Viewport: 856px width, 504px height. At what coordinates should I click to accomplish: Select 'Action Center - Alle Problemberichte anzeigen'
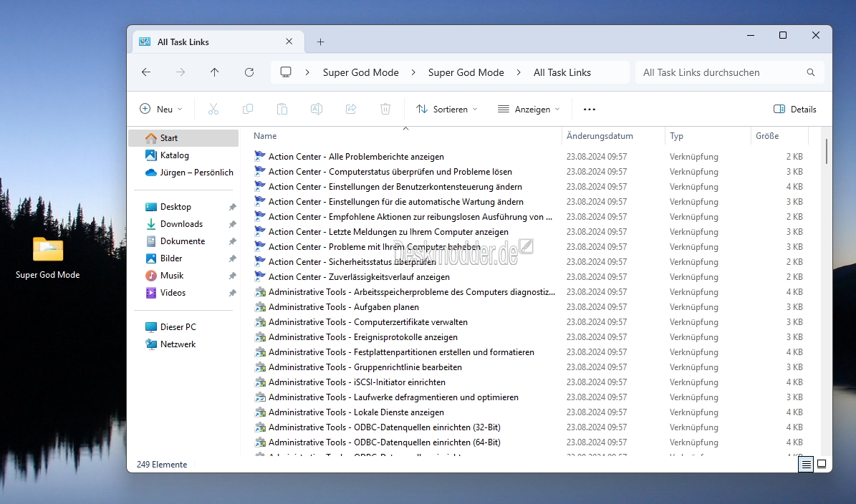coord(356,157)
